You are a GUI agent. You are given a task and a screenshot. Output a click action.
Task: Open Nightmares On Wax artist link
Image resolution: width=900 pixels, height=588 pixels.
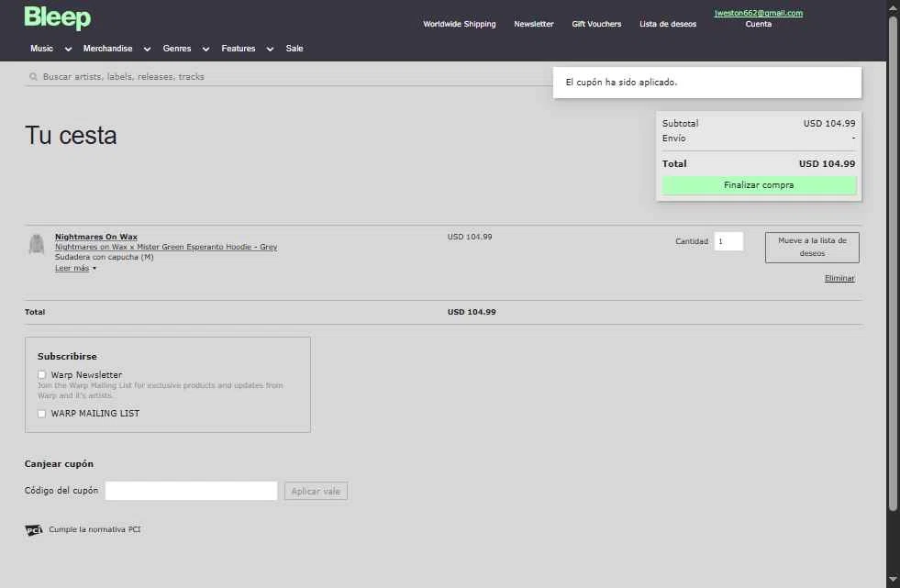click(95, 237)
